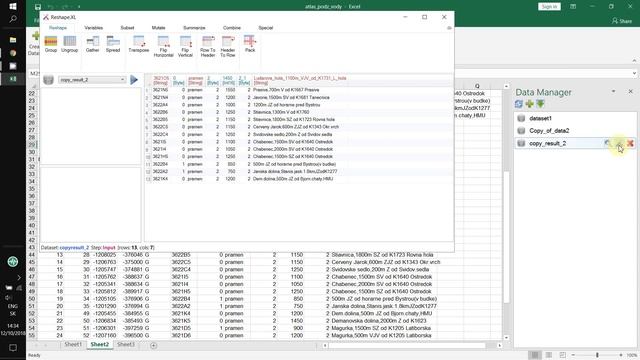Image resolution: width=640 pixels, height=360 pixels.
Task: Click the database icon beside dataset dropdown
Action: (x=48, y=80)
